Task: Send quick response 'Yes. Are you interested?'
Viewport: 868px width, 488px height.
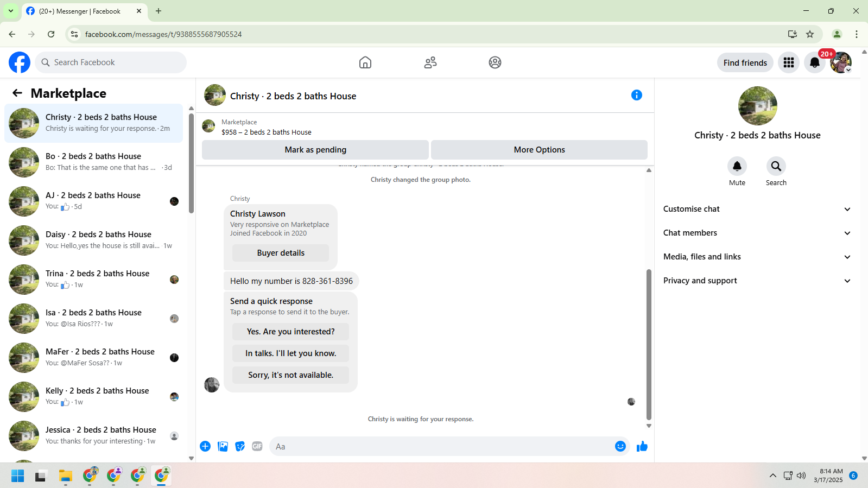Action: [290, 332]
